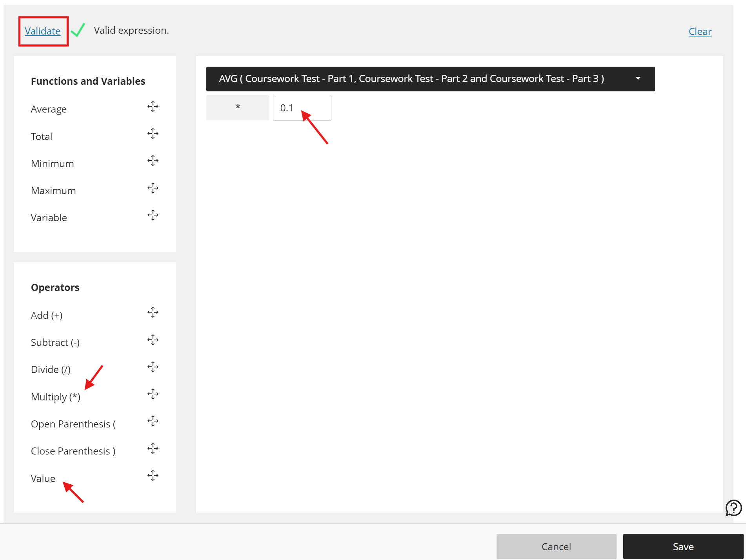Viewport: 746px width, 560px height.
Task: Select the Open Parenthesis ( label
Action: click(73, 424)
